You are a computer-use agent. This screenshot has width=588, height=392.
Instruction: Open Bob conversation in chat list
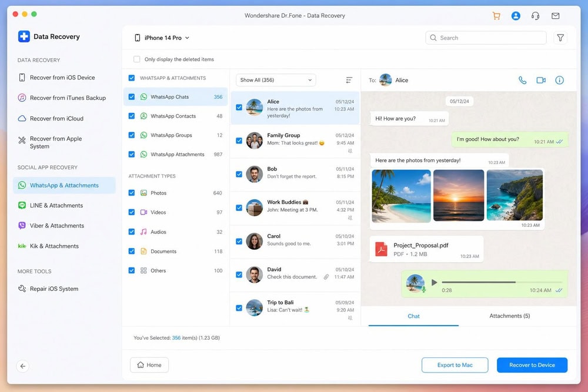pos(295,175)
